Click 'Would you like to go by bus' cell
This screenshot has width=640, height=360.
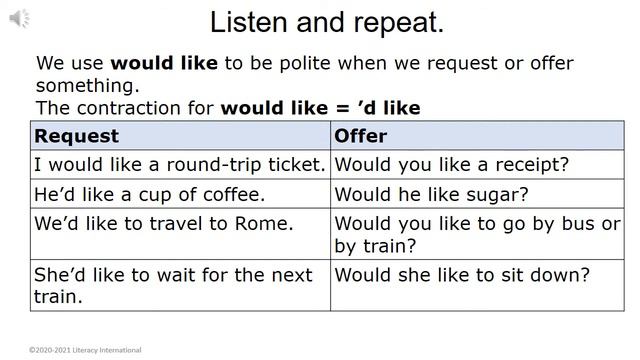(477, 234)
